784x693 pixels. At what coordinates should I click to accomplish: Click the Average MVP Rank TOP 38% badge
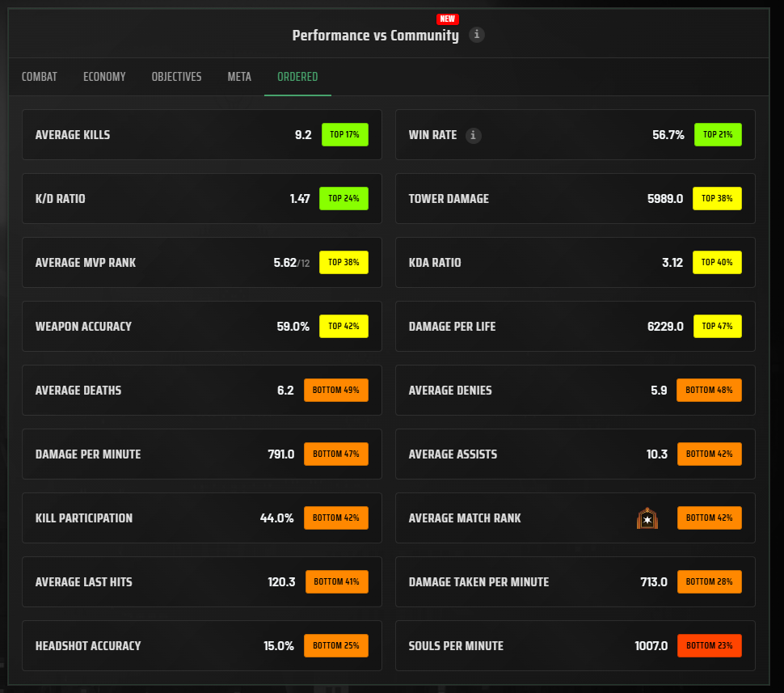point(344,262)
